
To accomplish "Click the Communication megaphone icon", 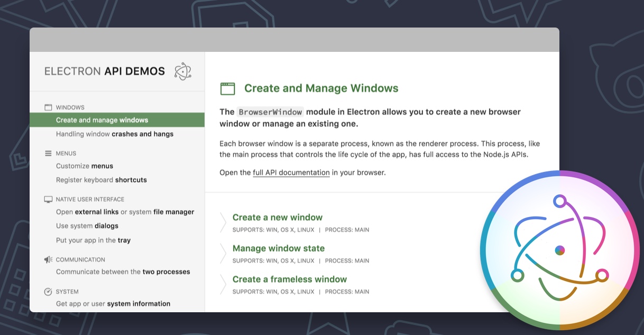I will click(x=48, y=260).
